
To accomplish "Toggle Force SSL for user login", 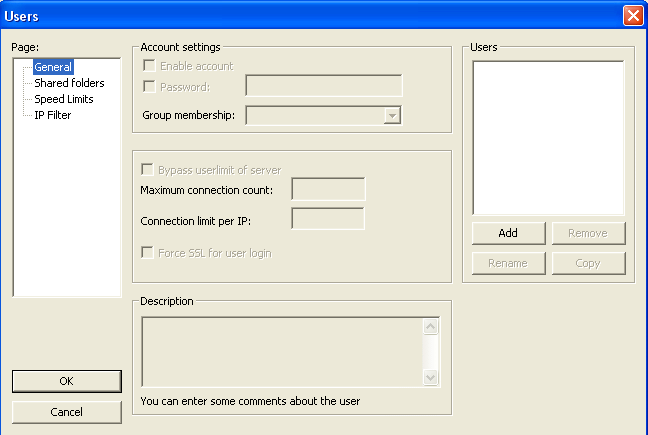I will pos(149,253).
